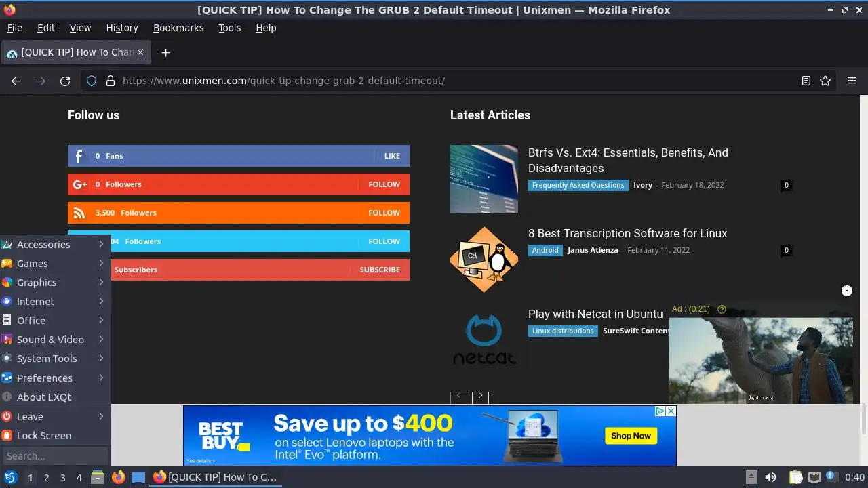868x488 pixels.
Task: Switch to virtual desktop 3
Action: pyautogui.click(x=62, y=477)
